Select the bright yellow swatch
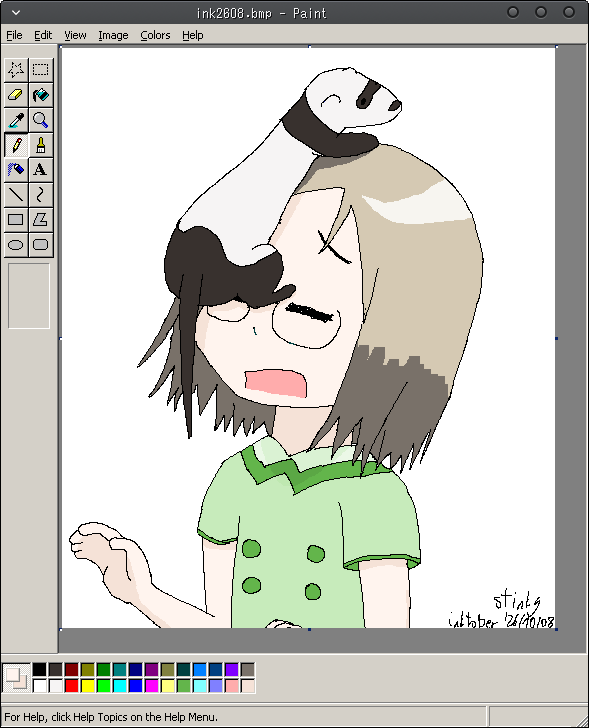The height and width of the screenshot is (728, 589). coord(88,686)
